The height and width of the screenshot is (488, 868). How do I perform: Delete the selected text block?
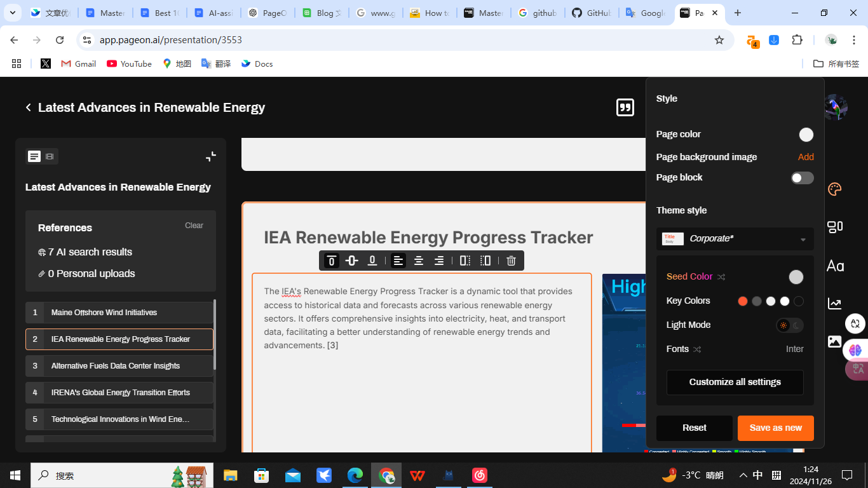tap(511, 261)
